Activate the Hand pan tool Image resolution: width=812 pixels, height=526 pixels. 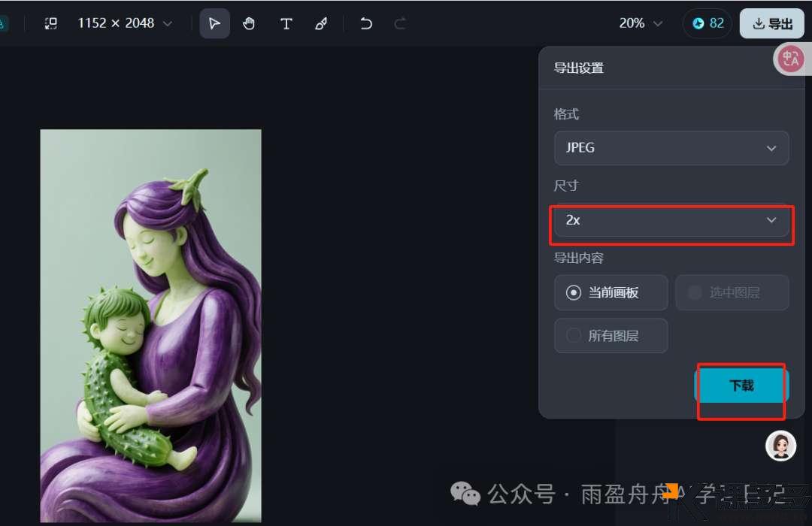250,23
